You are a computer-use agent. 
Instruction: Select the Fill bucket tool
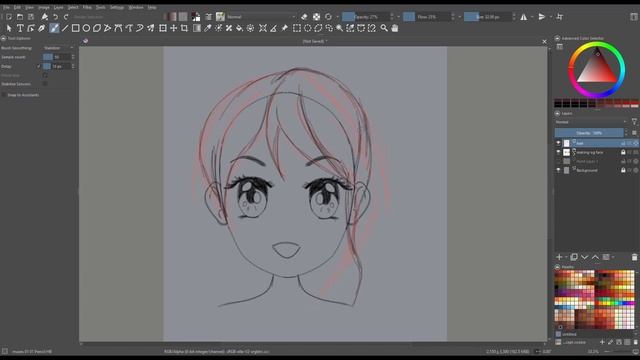tap(240, 28)
